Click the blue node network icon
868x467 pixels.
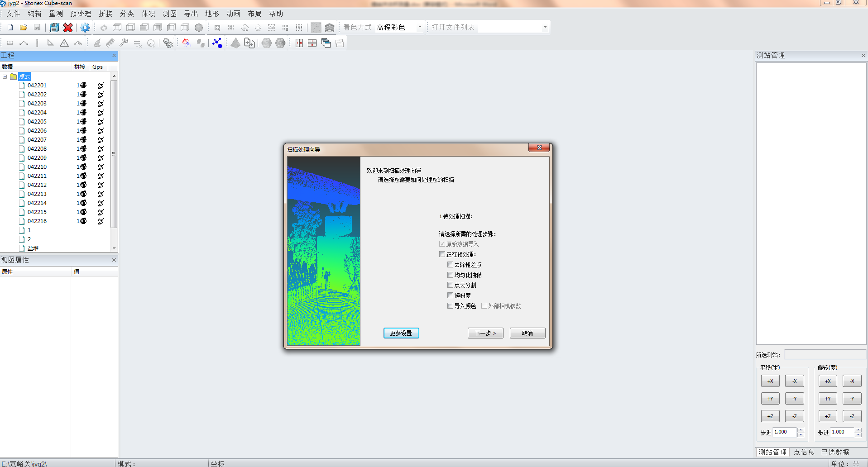click(x=217, y=43)
